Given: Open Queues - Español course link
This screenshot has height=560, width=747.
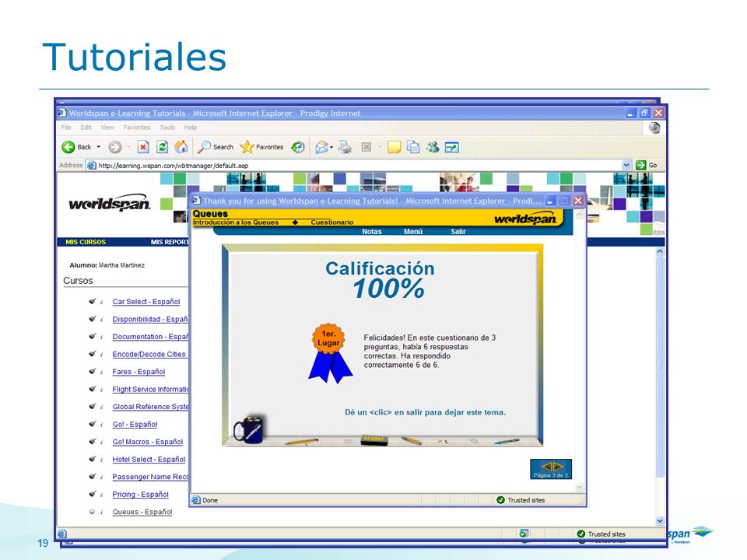Looking at the screenshot, I should [142, 512].
